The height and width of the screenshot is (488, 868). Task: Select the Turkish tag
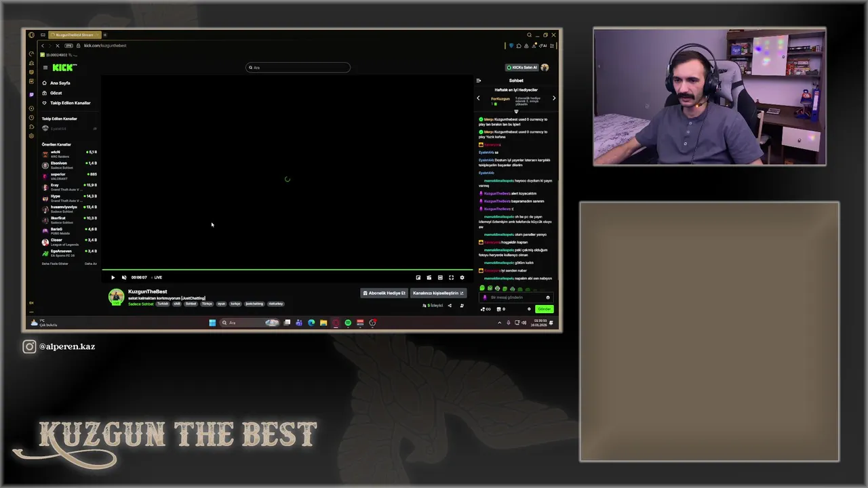[163, 304]
